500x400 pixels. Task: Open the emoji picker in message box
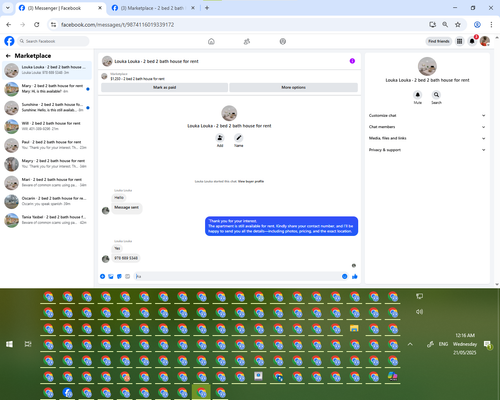(344, 276)
